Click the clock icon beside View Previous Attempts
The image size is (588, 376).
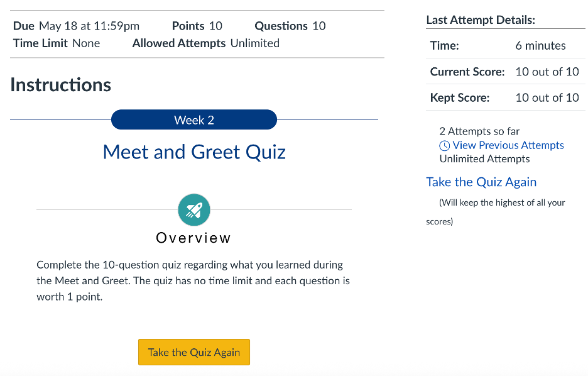445,145
